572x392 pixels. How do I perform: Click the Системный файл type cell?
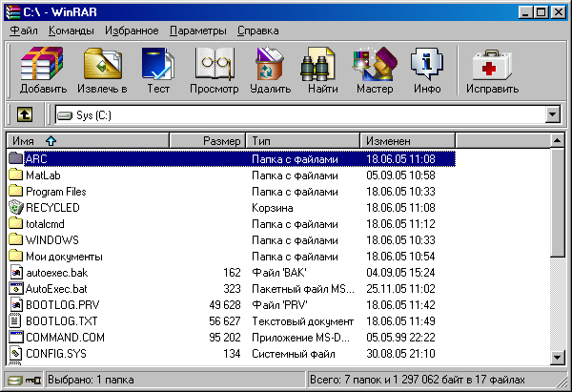[x=294, y=353]
